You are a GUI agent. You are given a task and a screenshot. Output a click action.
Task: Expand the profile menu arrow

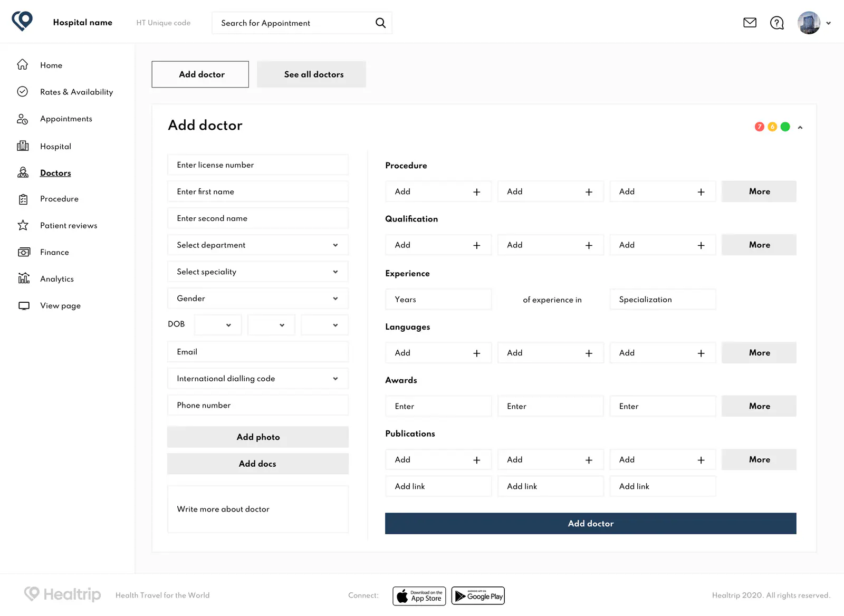pyautogui.click(x=828, y=23)
